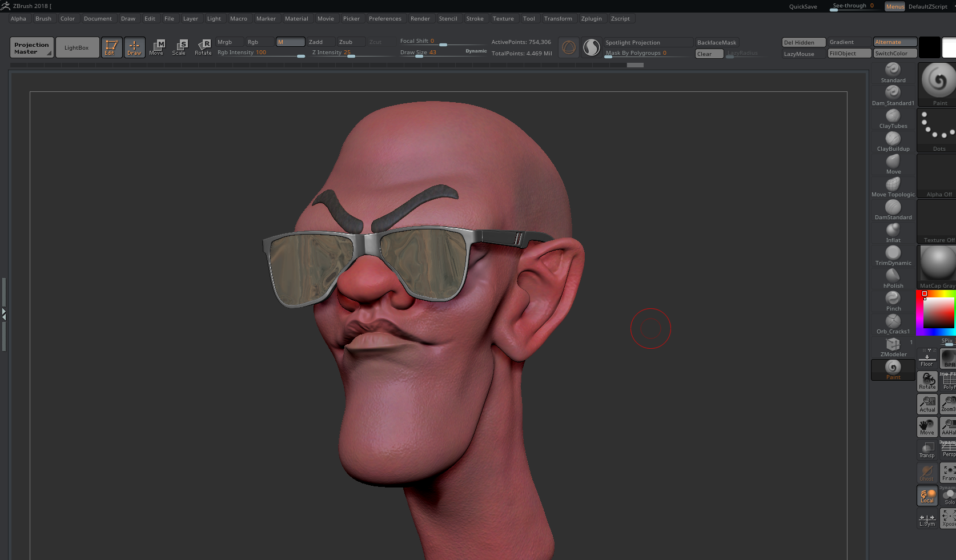
Task: Toggle Zadd sculpt mode
Action: (x=321, y=42)
